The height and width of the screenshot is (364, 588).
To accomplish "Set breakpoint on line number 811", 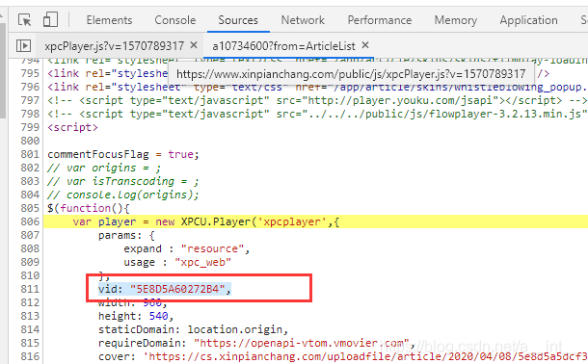I will 30,289.
